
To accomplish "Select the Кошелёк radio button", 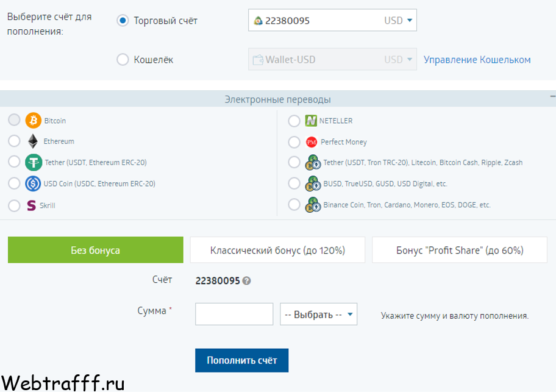I will coord(123,59).
